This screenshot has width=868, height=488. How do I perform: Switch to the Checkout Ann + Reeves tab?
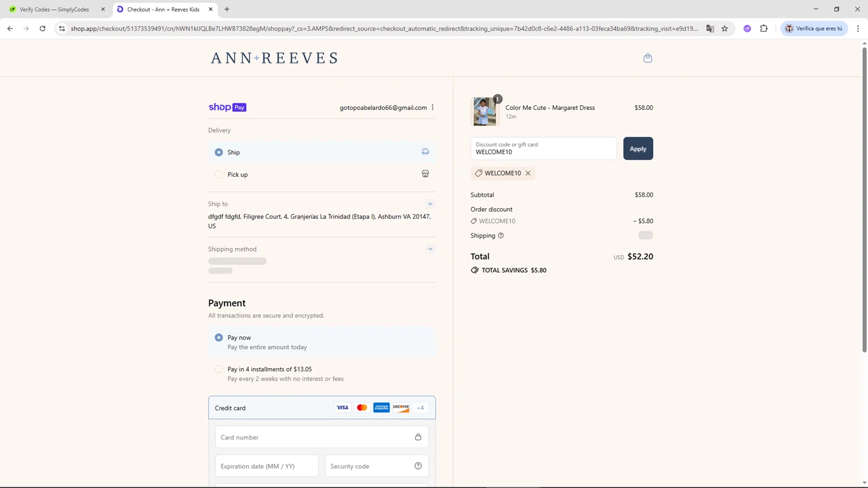163,9
